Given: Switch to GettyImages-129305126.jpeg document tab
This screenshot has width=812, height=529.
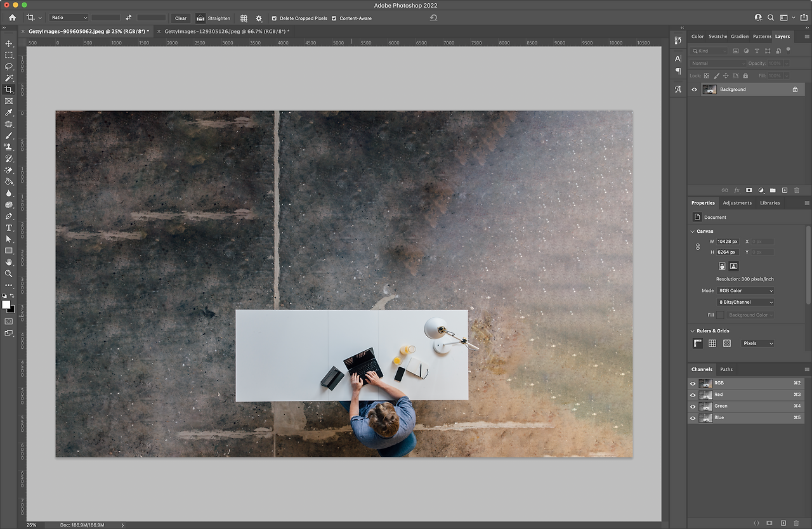Looking at the screenshot, I should click(x=226, y=31).
